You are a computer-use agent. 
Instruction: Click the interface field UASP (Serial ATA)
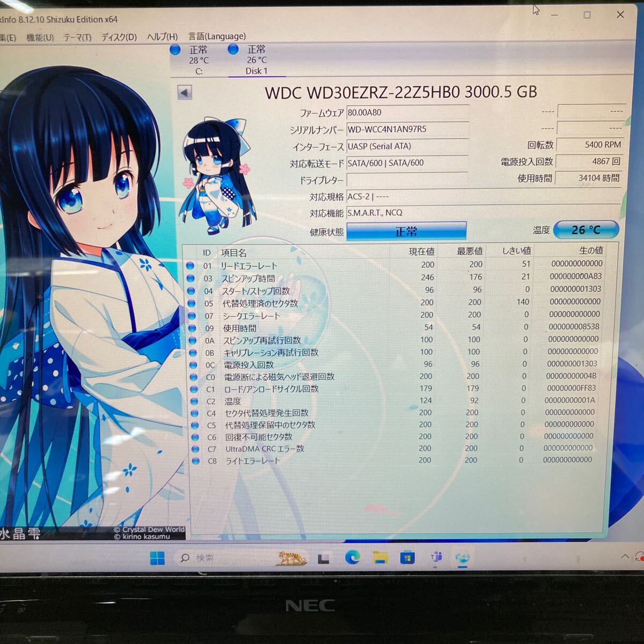[x=407, y=146]
